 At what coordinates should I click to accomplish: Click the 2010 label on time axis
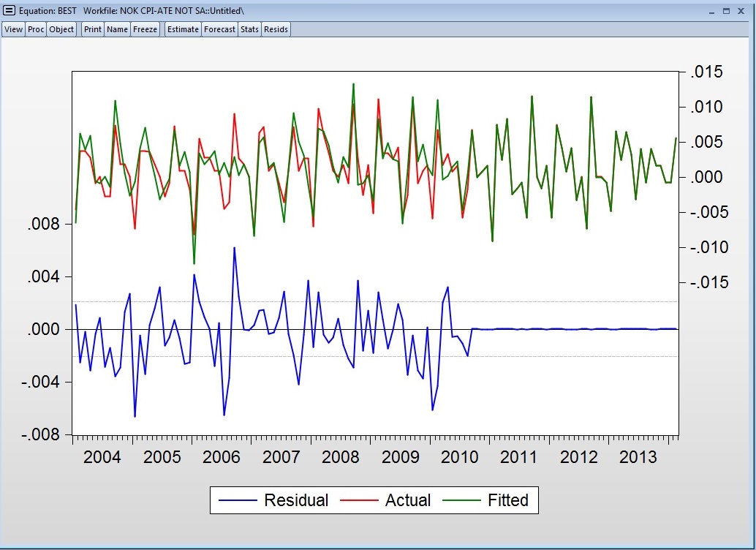click(459, 457)
